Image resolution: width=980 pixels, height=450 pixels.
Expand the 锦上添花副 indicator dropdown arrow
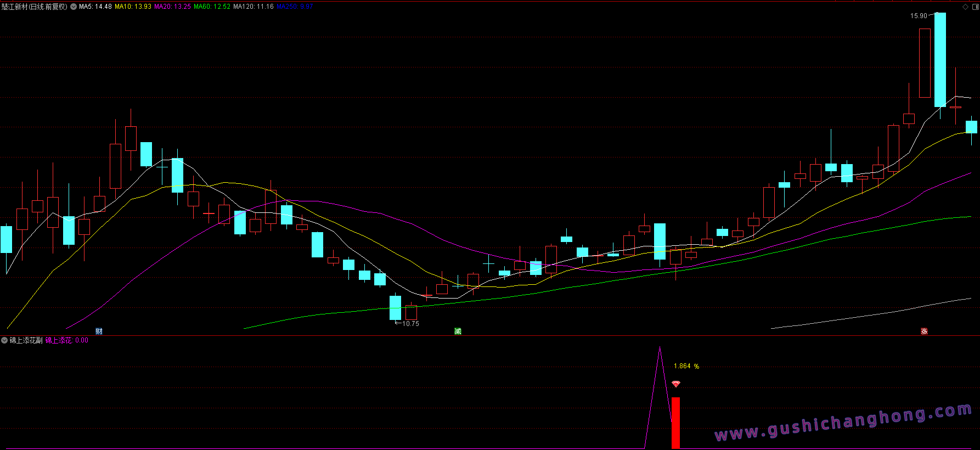(x=4, y=341)
